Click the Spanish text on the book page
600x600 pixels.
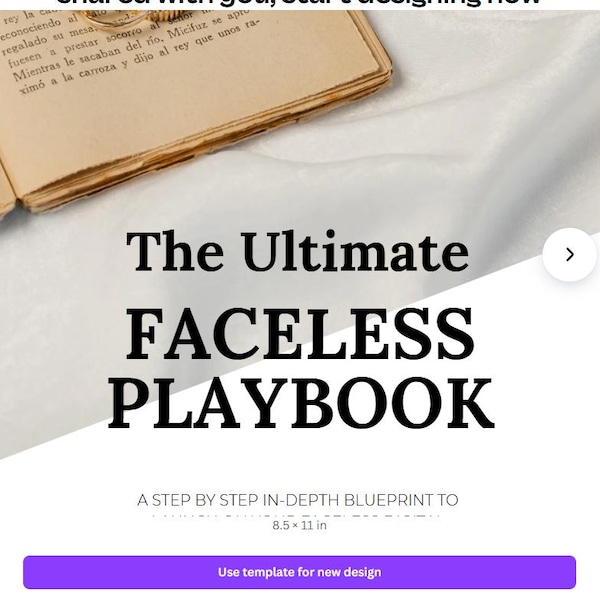pyautogui.click(x=126, y=48)
